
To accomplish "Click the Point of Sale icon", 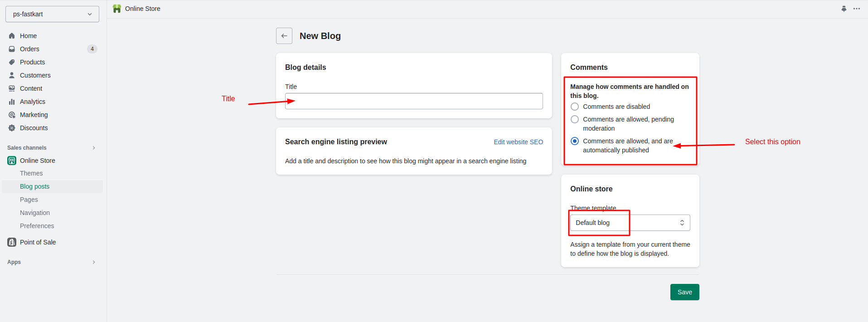I will pos(12,242).
